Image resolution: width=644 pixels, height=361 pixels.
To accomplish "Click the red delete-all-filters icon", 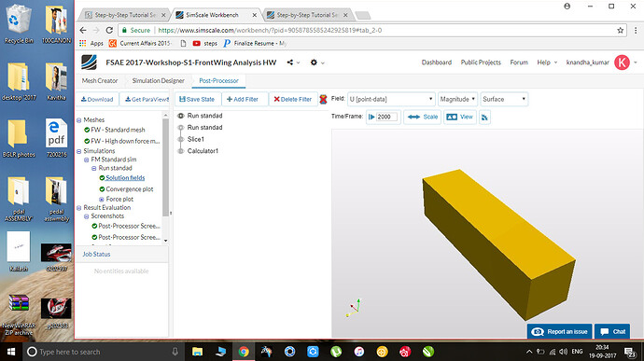I will [323, 99].
